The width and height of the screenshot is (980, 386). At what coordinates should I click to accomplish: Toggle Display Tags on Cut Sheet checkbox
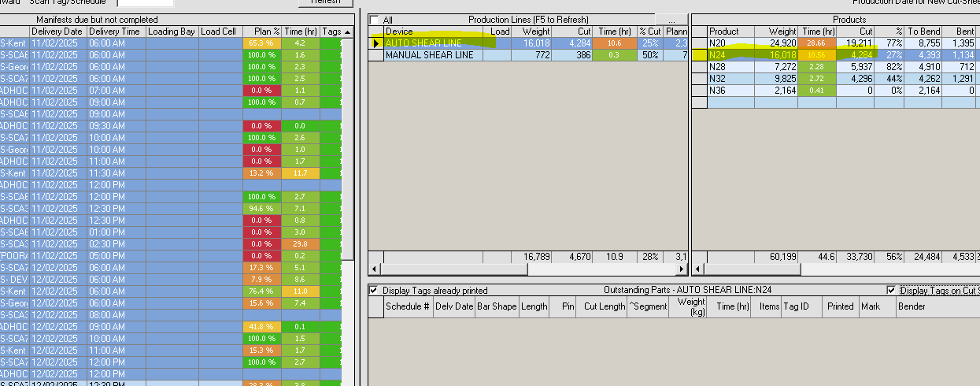click(x=893, y=290)
